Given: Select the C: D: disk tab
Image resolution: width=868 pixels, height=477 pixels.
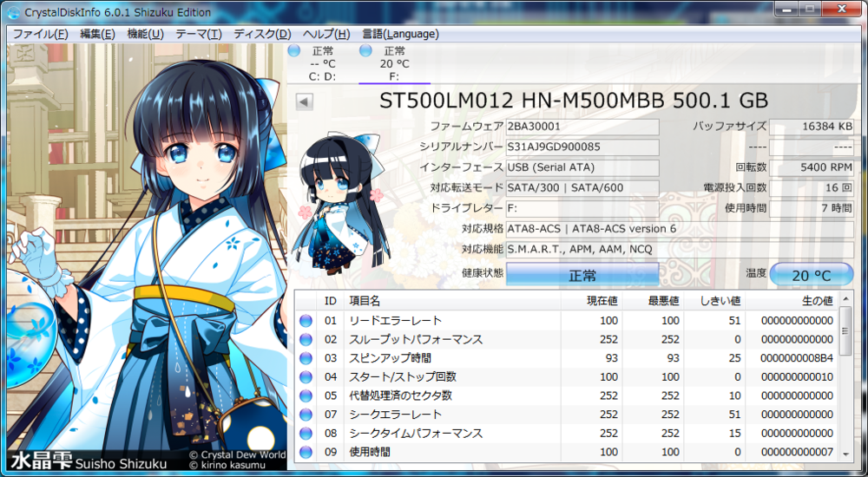Looking at the screenshot, I should (x=322, y=63).
